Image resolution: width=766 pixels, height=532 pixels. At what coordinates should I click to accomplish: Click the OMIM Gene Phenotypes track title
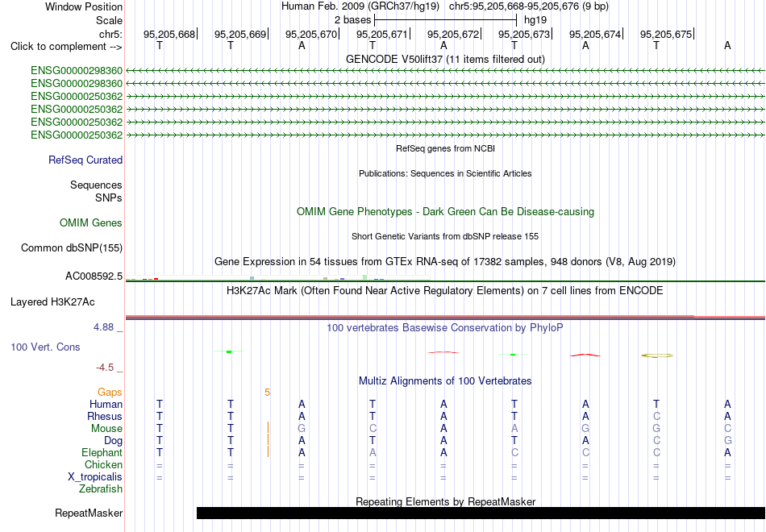445,211
